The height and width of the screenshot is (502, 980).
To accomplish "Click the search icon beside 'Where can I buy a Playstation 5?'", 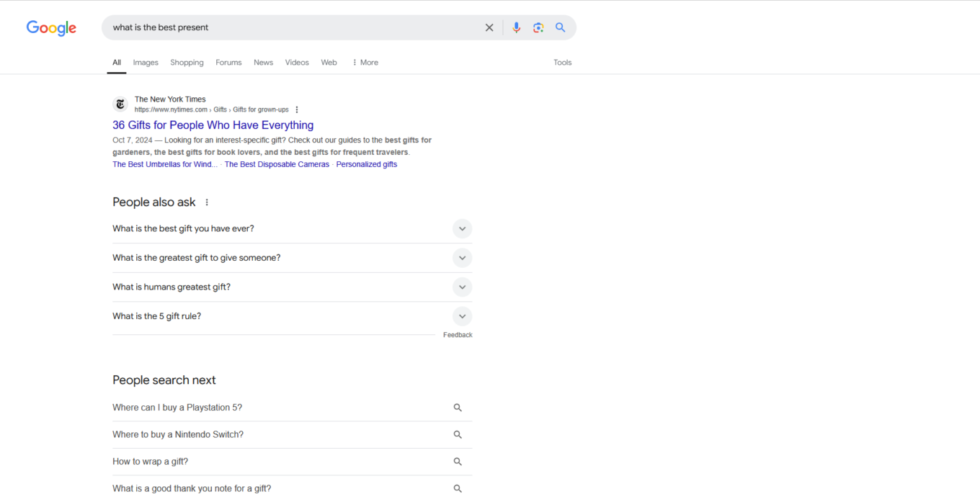I will pos(458,407).
